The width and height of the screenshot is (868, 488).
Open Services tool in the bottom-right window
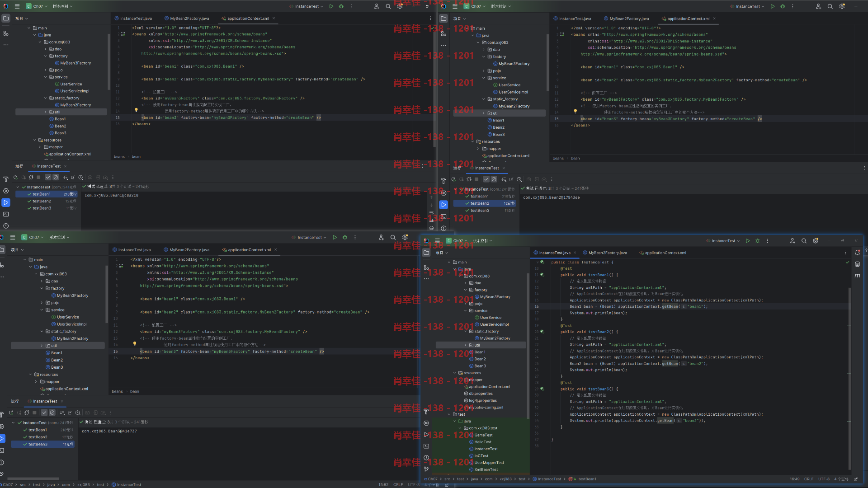[426, 423]
